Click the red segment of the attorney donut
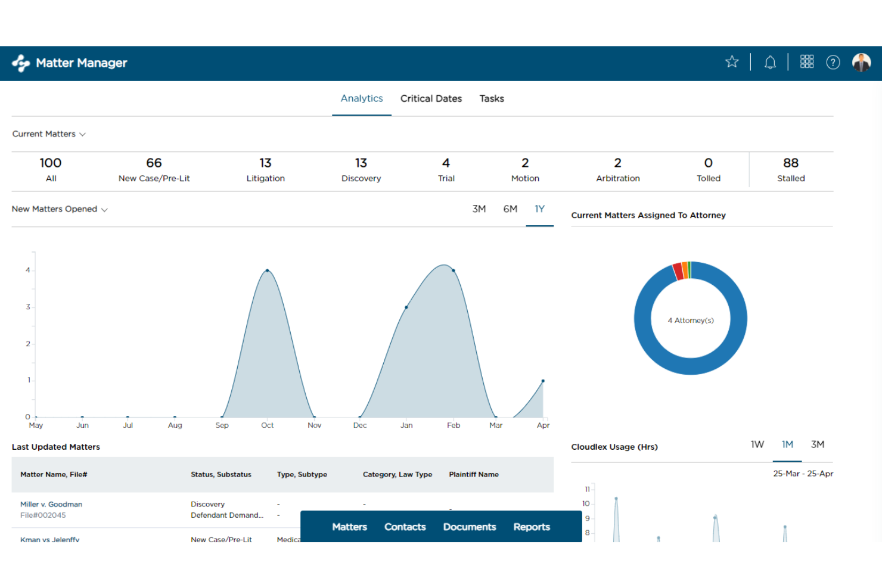Image resolution: width=882 pixels, height=588 pixels. (678, 271)
